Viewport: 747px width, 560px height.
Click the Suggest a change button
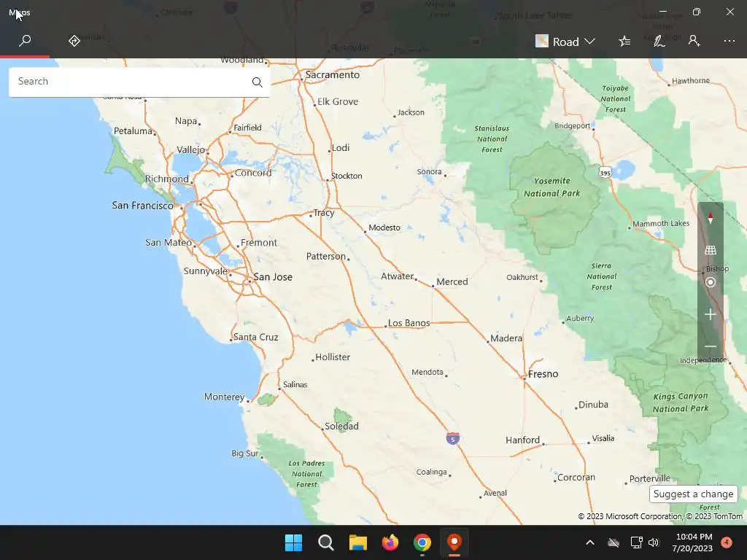point(693,494)
